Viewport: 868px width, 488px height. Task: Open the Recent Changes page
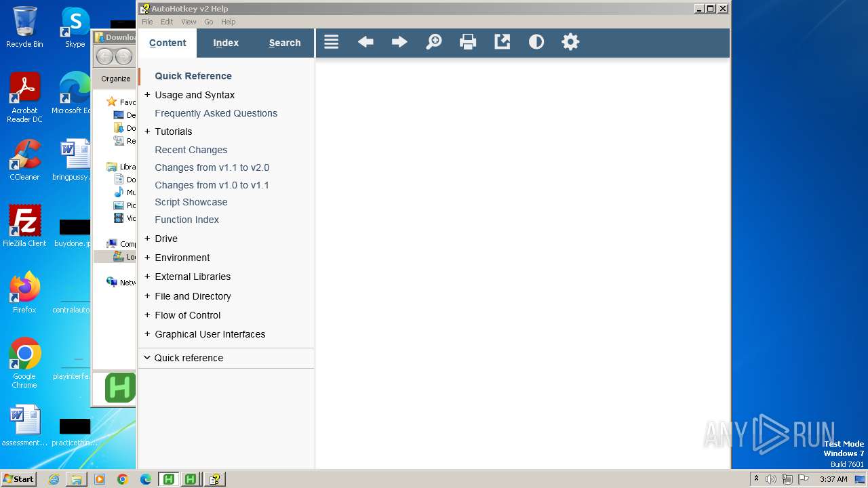pyautogui.click(x=191, y=150)
